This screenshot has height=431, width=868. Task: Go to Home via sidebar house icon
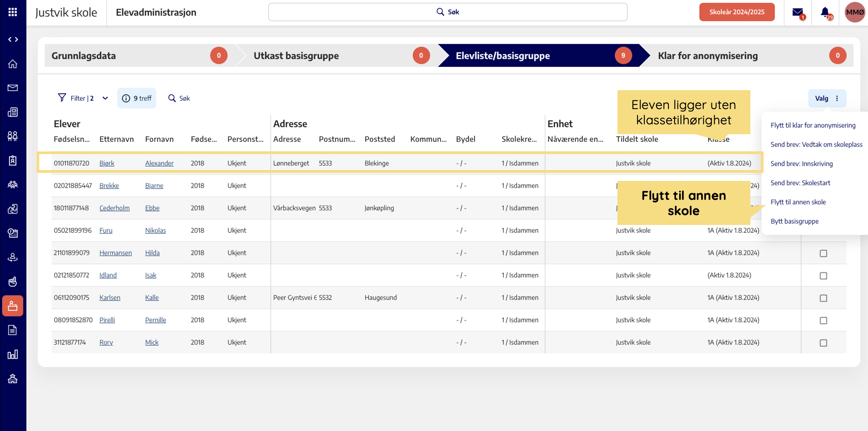[x=13, y=64]
